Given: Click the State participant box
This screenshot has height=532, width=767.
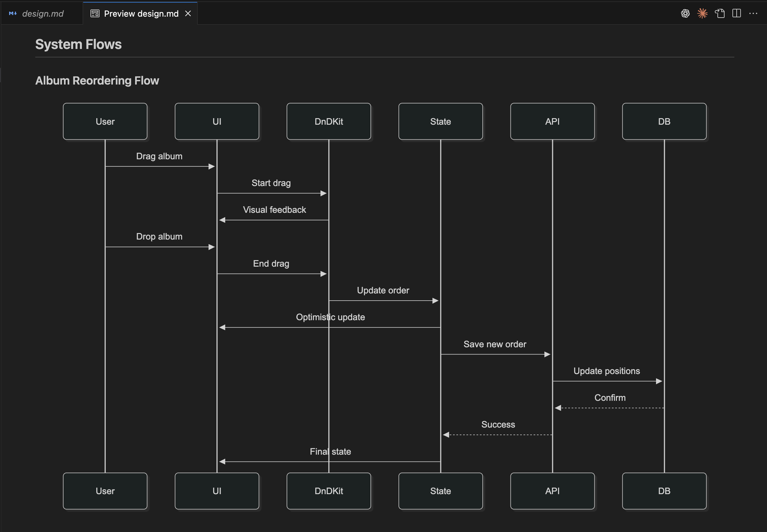Looking at the screenshot, I should click(x=440, y=121).
